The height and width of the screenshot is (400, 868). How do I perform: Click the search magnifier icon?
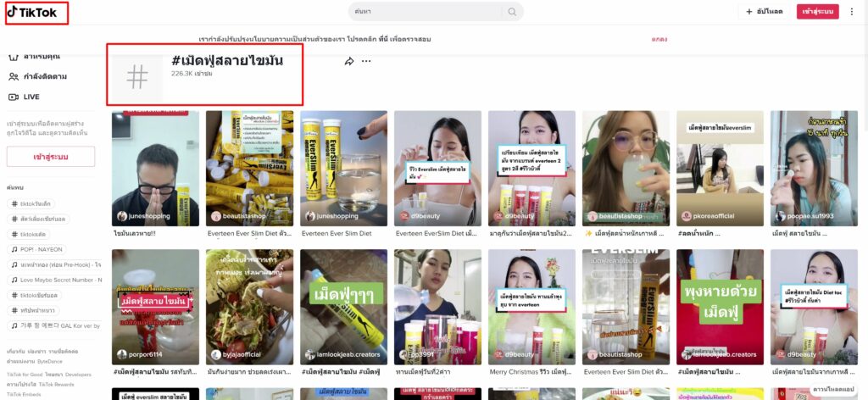click(512, 12)
